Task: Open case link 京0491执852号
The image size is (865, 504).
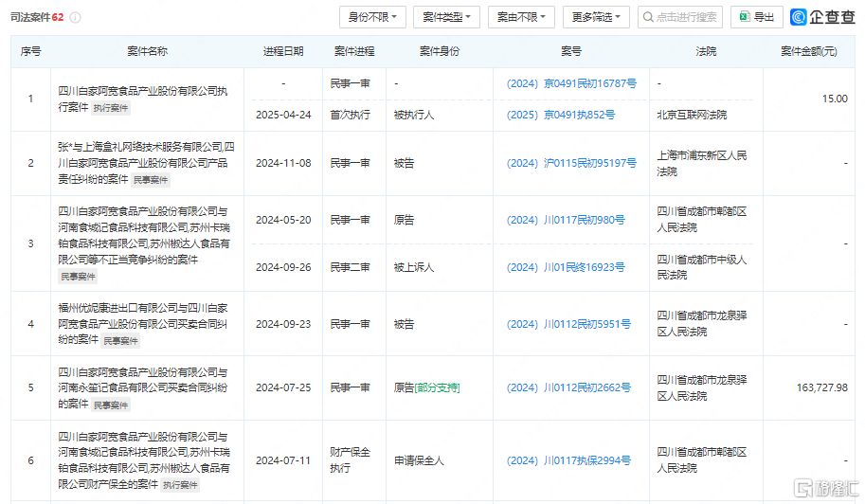Action: [x=561, y=115]
